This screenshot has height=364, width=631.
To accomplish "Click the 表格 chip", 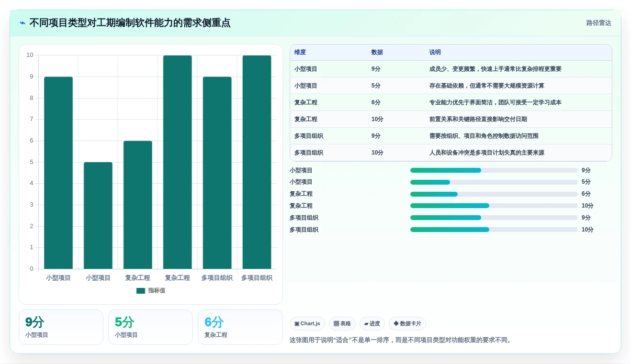I will [x=342, y=324].
